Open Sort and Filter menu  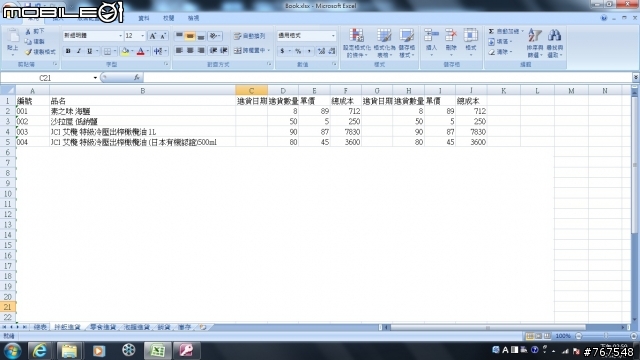(535, 42)
